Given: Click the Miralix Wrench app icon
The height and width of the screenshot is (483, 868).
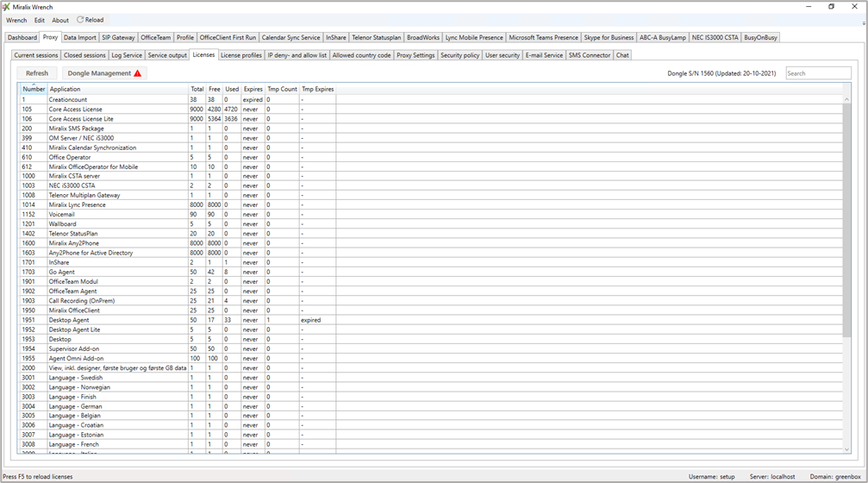Looking at the screenshot, I should point(6,7).
